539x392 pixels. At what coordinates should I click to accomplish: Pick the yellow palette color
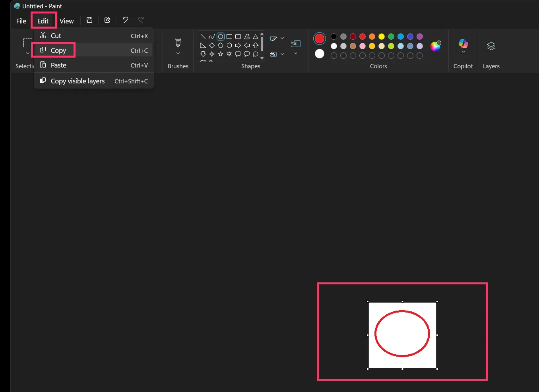[382, 37]
